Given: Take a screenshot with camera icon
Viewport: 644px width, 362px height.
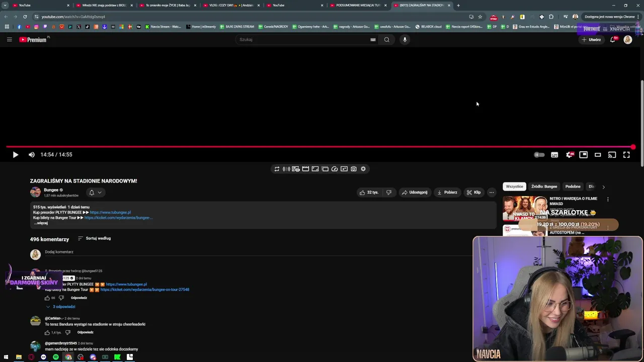Looking at the screenshot, I should [354, 169].
